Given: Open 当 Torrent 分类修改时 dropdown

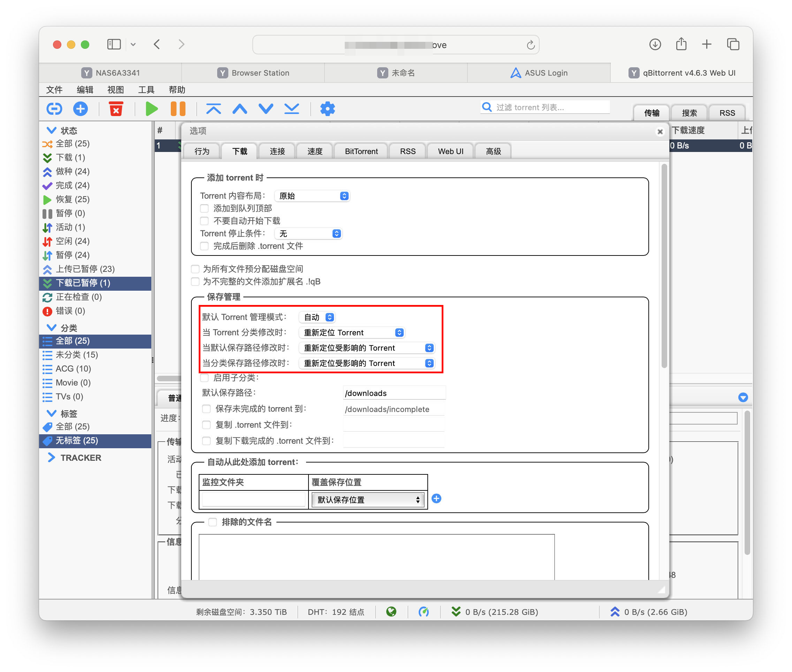Looking at the screenshot, I should pos(352,333).
